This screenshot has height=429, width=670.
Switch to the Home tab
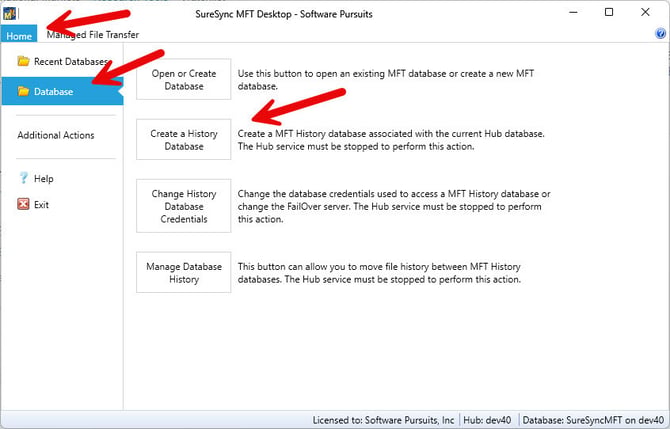pyautogui.click(x=19, y=35)
